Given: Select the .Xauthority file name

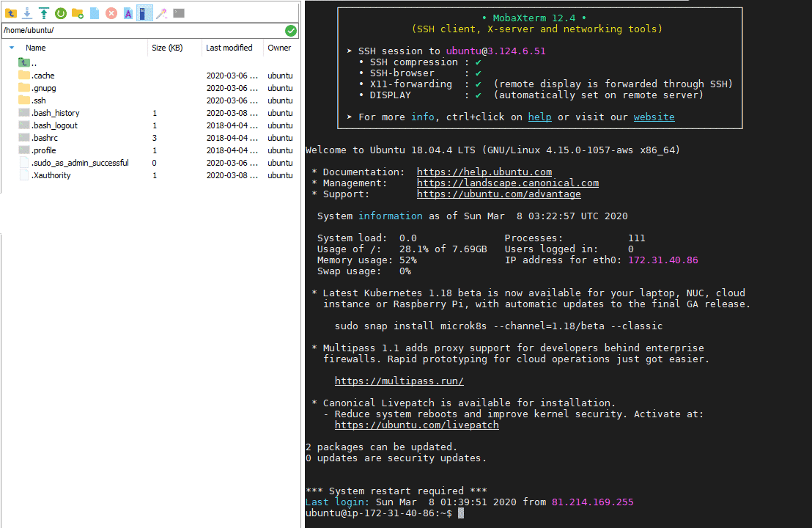Looking at the screenshot, I should pyautogui.click(x=51, y=175).
